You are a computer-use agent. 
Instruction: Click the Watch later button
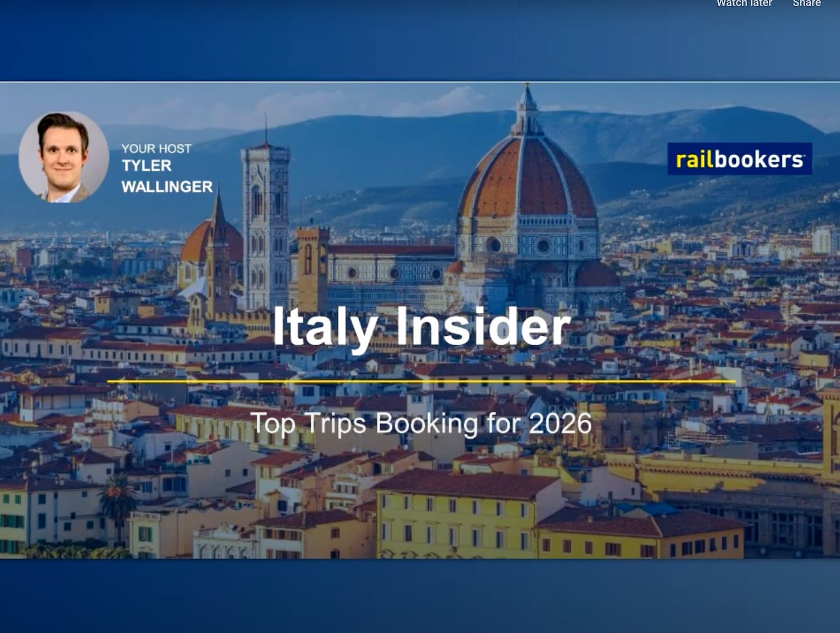(x=744, y=3)
